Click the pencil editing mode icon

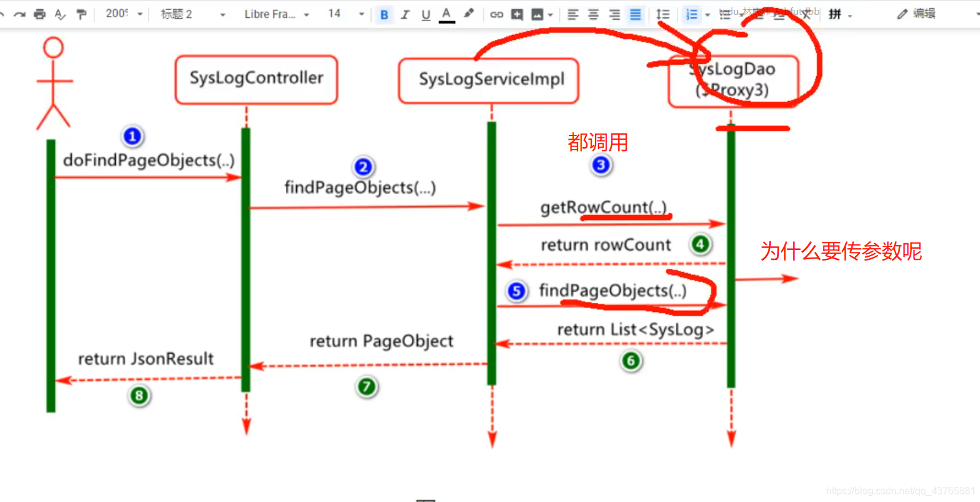[902, 14]
